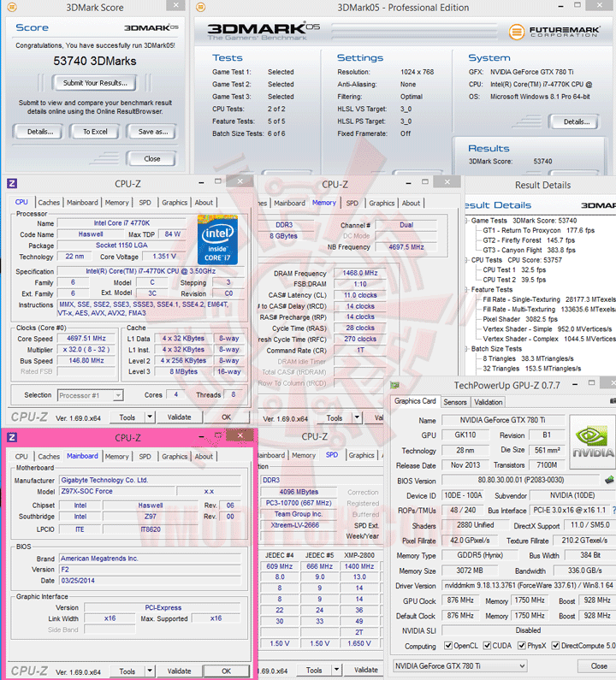Viewport: 616px width, 680px height.
Task: Click the BIOS date 03/25/2014 field
Action: [150, 580]
